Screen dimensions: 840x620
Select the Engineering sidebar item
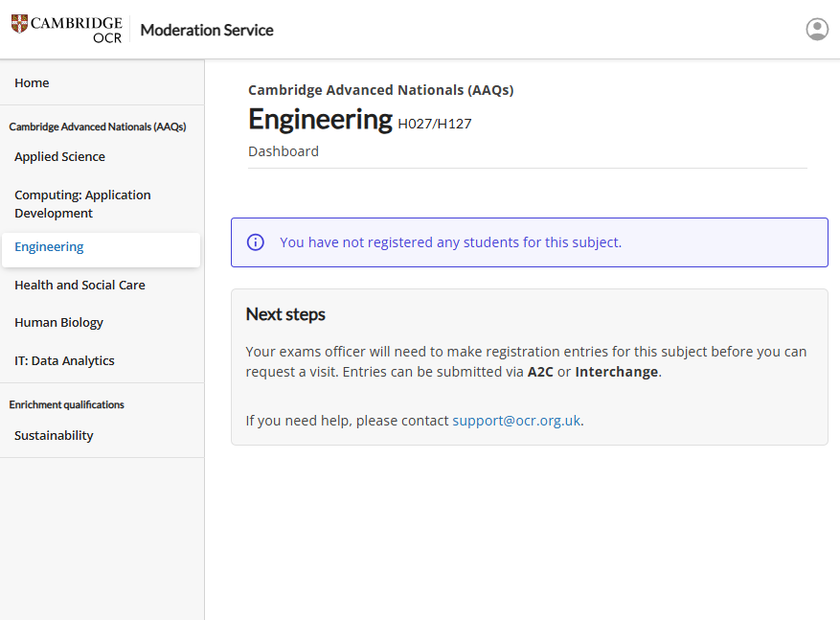[49, 247]
